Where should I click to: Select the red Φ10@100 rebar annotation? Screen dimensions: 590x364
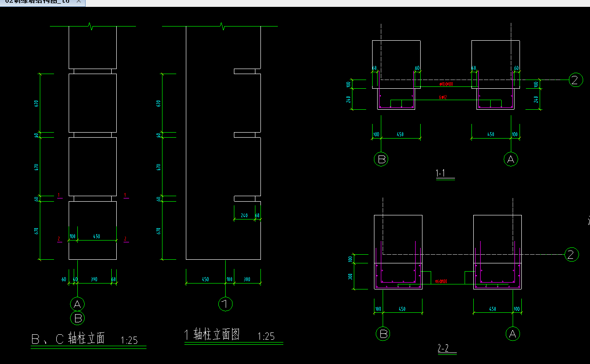[x=446, y=85]
